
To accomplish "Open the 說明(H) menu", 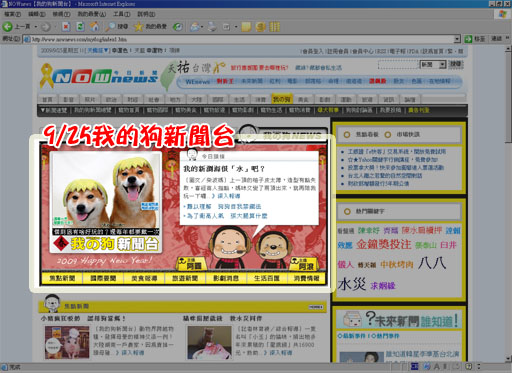I will 146,14.
